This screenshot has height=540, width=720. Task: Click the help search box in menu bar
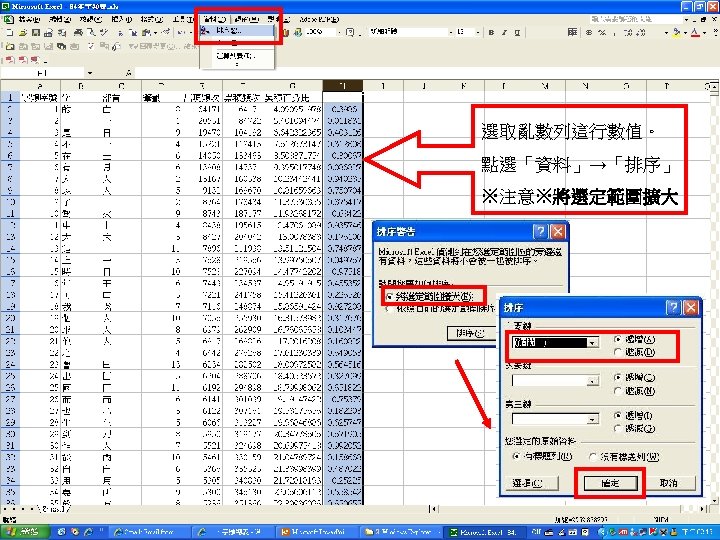tap(635, 19)
